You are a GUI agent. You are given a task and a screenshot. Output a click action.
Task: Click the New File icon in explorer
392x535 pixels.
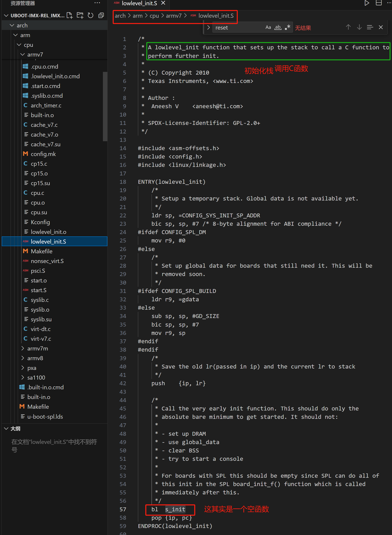(70, 15)
